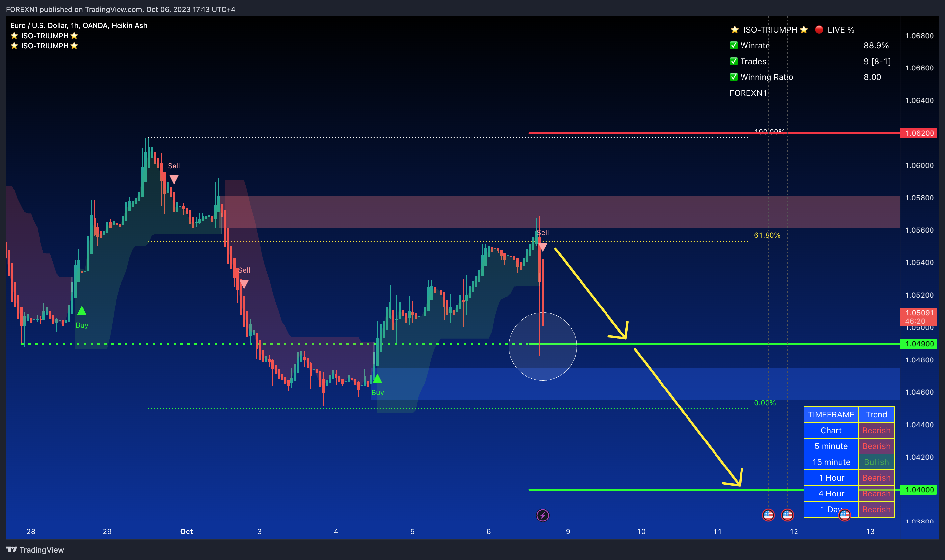
Task: Click the 15 minute row label
Action: tap(831, 462)
